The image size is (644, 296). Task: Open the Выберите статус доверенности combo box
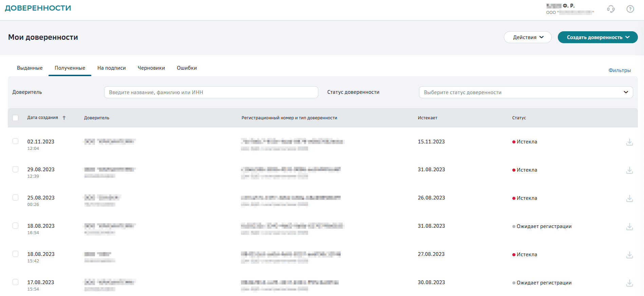pos(526,92)
